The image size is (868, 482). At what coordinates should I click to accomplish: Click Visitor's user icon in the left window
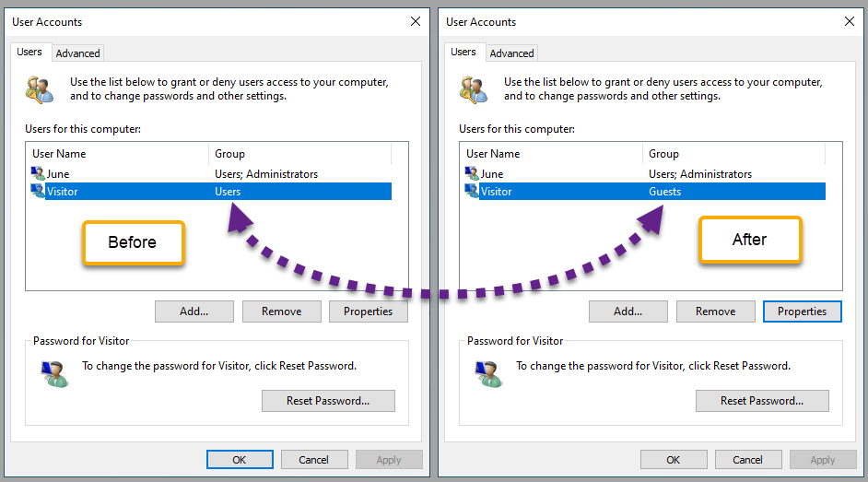click(x=38, y=191)
